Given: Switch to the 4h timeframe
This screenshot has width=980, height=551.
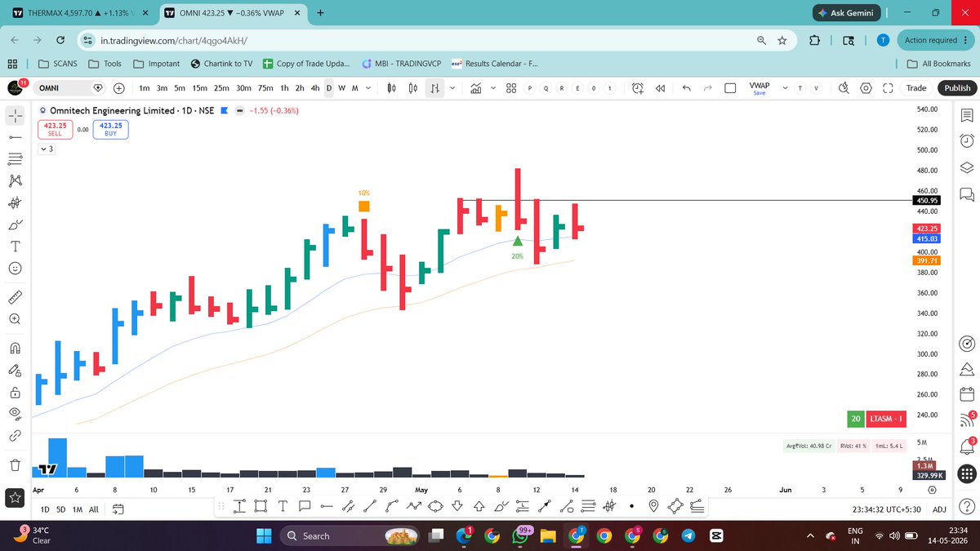Looking at the screenshot, I should pos(315,88).
